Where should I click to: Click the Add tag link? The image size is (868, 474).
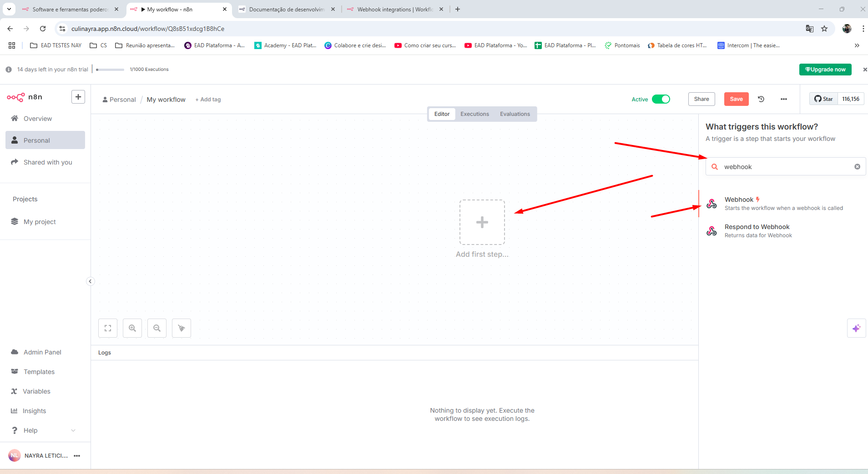click(x=208, y=100)
